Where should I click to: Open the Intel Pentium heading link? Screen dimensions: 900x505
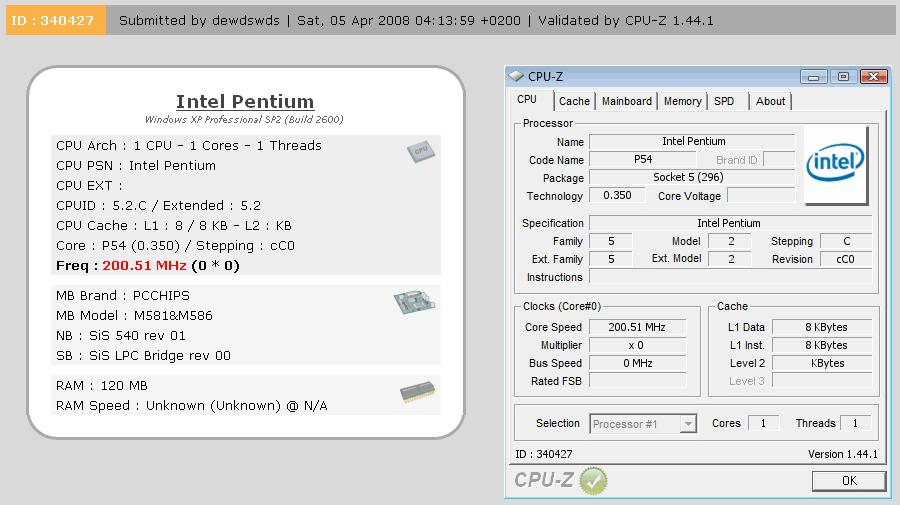[245, 102]
